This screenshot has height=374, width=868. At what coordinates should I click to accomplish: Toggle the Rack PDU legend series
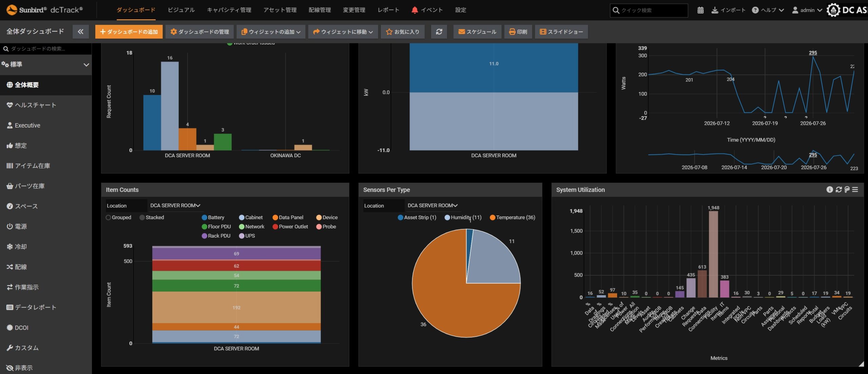click(x=216, y=236)
